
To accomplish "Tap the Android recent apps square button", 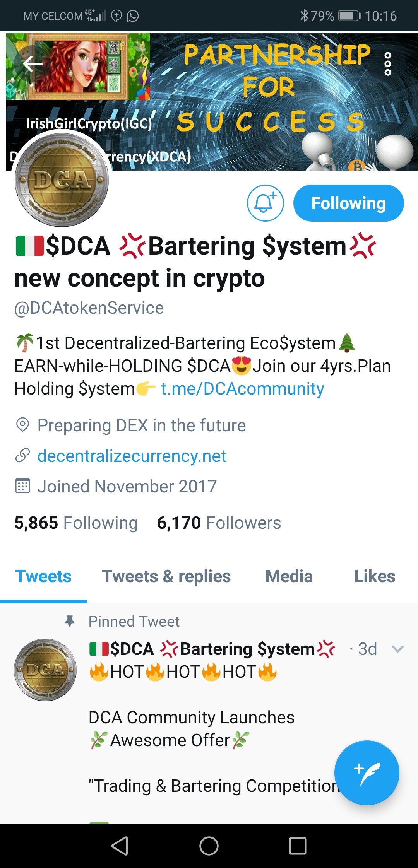I will point(298,846).
